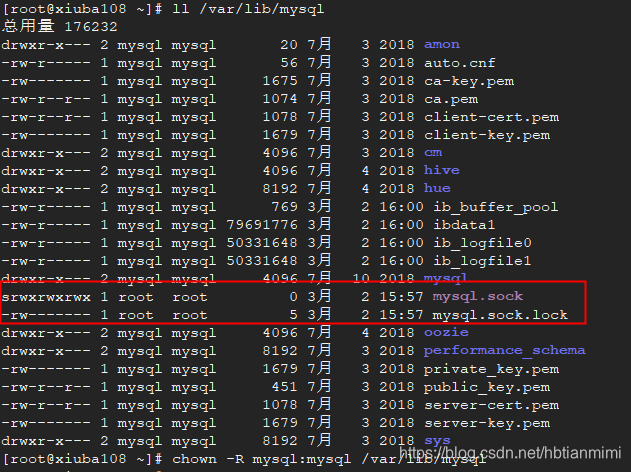Click the auto.cnf file name
The width and height of the screenshot is (631, 472).
tap(459, 62)
